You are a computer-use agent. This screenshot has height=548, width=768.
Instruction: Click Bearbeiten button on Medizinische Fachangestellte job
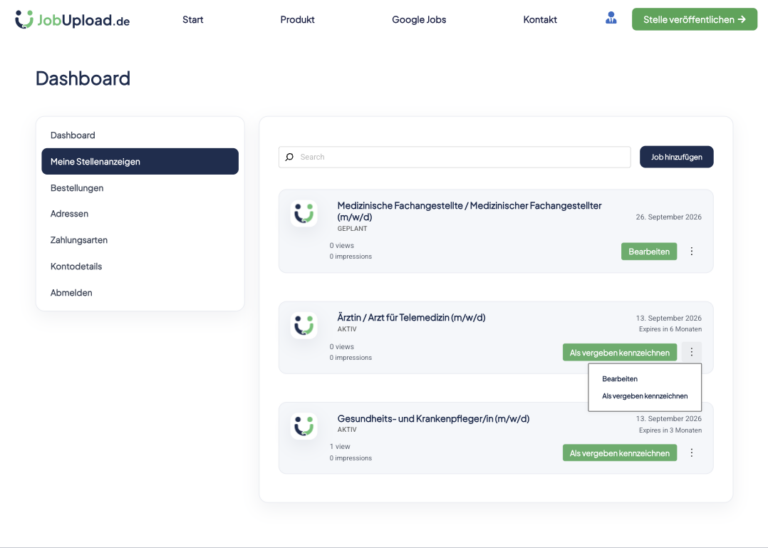[x=649, y=251]
